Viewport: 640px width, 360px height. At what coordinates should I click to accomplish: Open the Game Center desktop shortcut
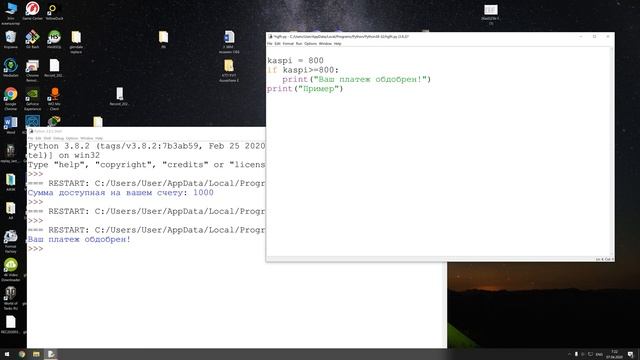32,10
